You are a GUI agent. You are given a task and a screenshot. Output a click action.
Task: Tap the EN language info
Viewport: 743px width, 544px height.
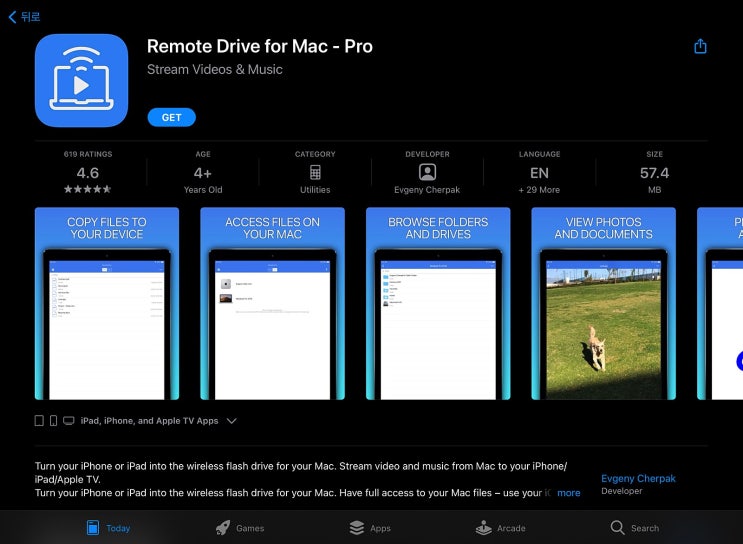tap(539, 173)
